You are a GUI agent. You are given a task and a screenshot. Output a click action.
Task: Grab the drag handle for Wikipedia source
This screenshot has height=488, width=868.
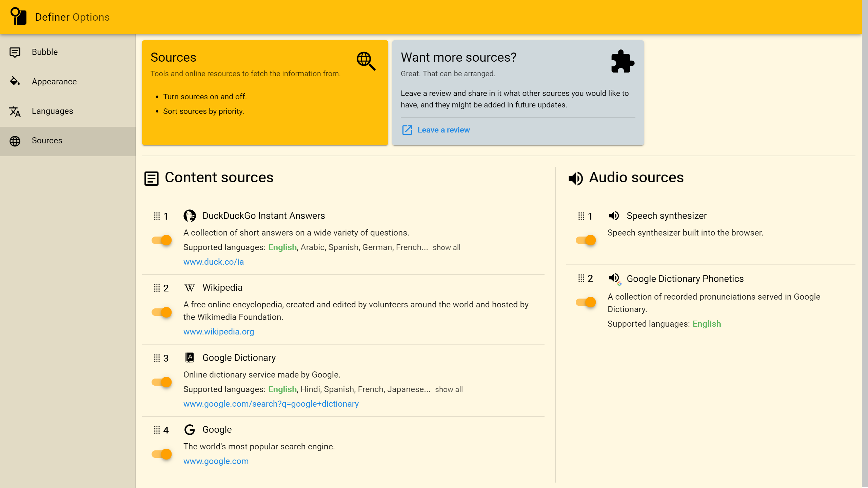coord(157,288)
